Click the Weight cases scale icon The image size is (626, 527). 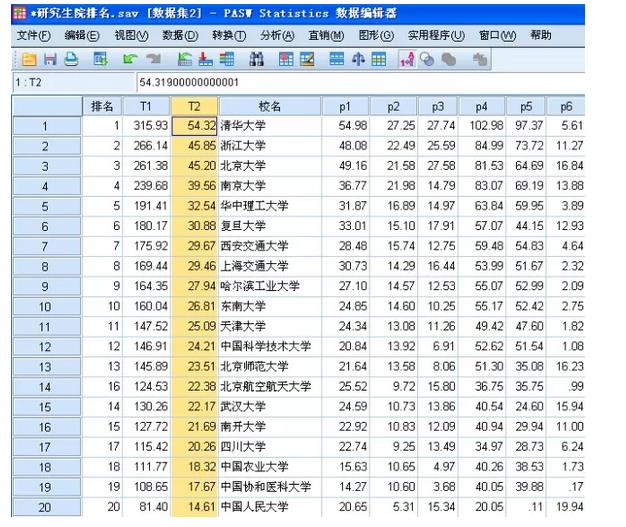(356, 60)
